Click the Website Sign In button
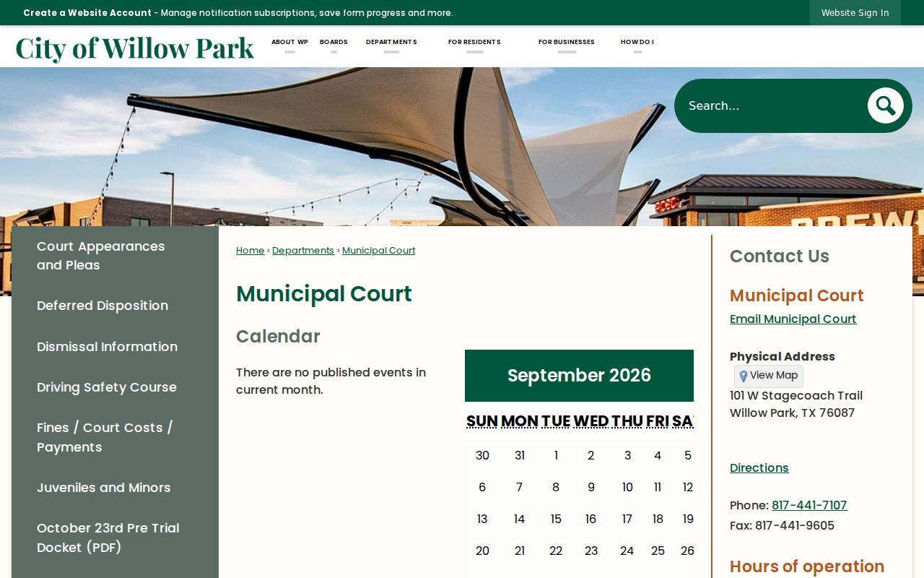This screenshot has width=924, height=578. coord(855,12)
